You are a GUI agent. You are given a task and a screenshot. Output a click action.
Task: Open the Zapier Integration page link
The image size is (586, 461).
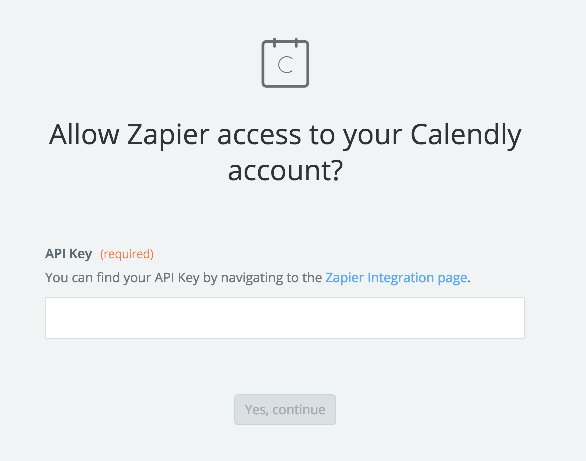click(x=396, y=278)
